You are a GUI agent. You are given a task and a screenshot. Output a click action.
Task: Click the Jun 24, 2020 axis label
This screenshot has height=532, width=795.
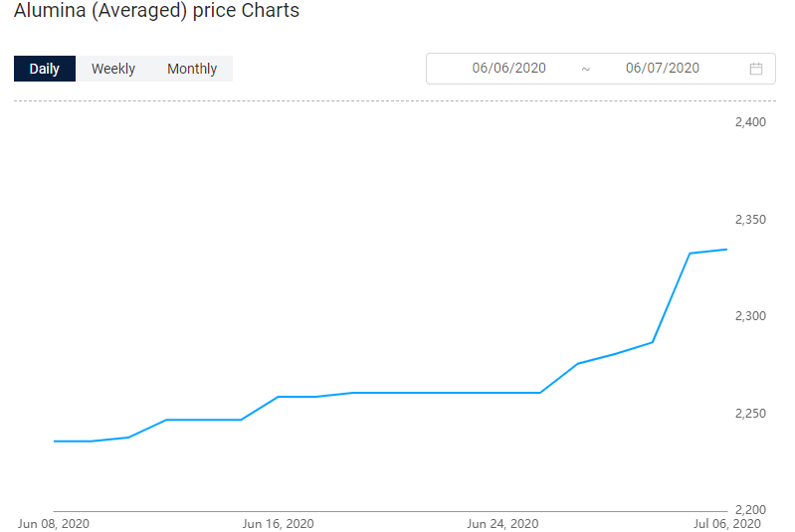[502, 524]
